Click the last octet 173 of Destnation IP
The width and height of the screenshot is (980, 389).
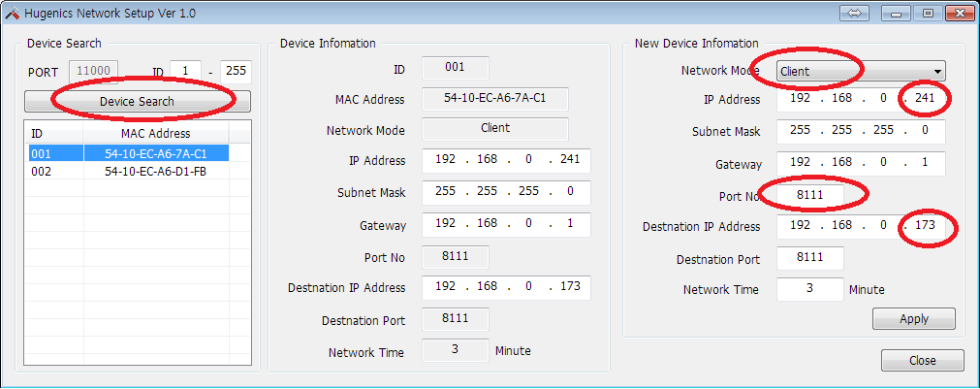click(x=925, y=225)
